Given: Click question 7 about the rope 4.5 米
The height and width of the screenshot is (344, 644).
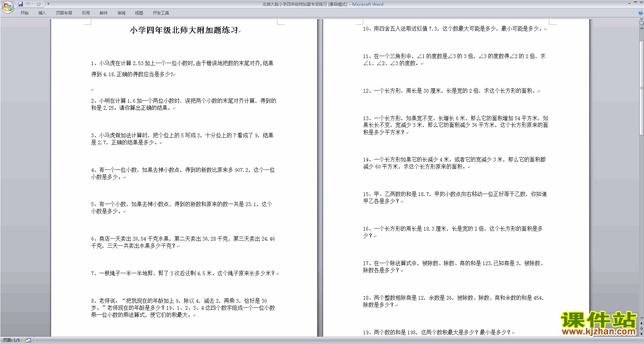Looking at the screenshot, I should pos(183,274).
